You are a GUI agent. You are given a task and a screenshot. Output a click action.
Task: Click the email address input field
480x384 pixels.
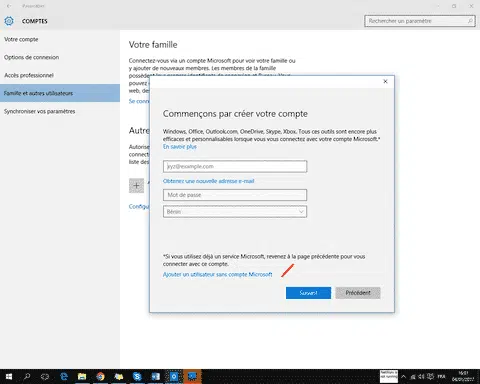(x=235, y=166)
